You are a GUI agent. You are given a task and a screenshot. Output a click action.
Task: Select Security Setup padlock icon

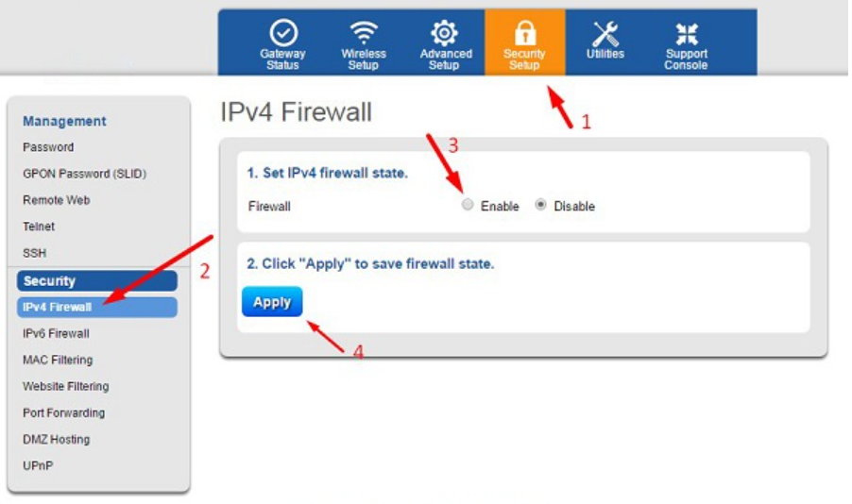coord(524,33)
